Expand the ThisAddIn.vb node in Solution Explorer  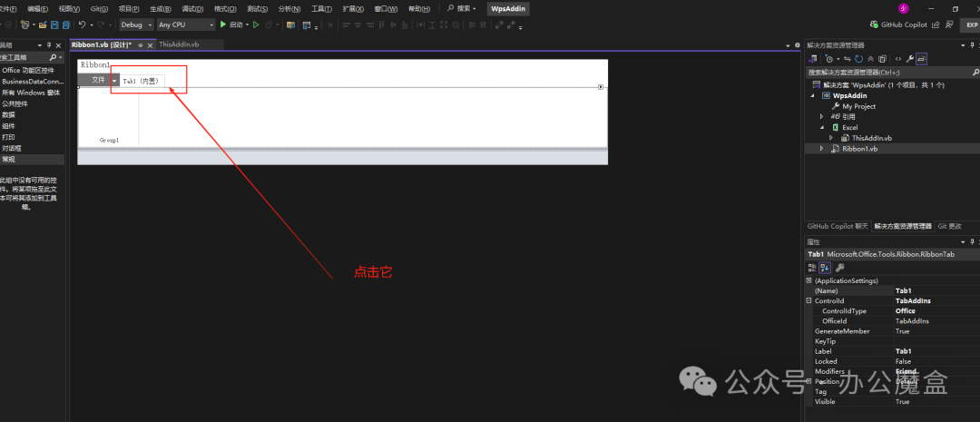click(x=831, y=138)
